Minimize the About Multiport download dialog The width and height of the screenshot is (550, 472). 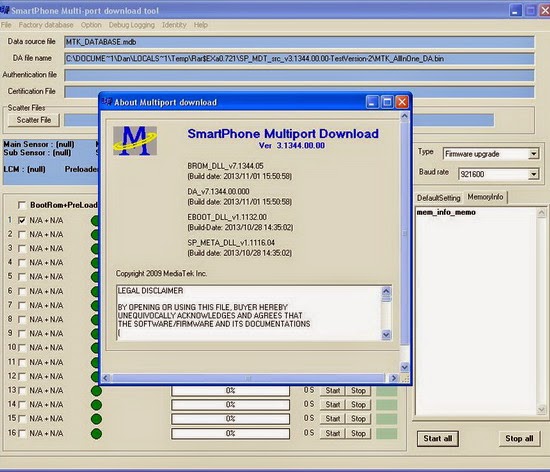[x=372, y=102]
